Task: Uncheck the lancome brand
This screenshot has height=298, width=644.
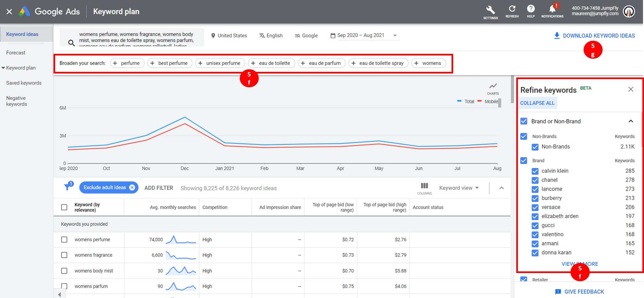Action: click(535, 189)
